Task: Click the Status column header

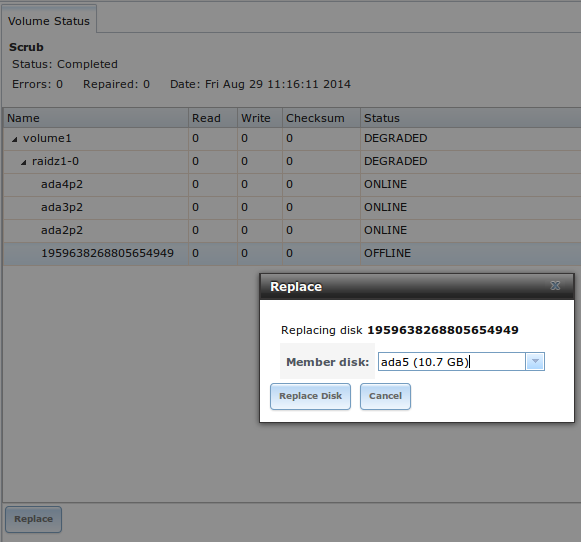Action: (471, 118)
